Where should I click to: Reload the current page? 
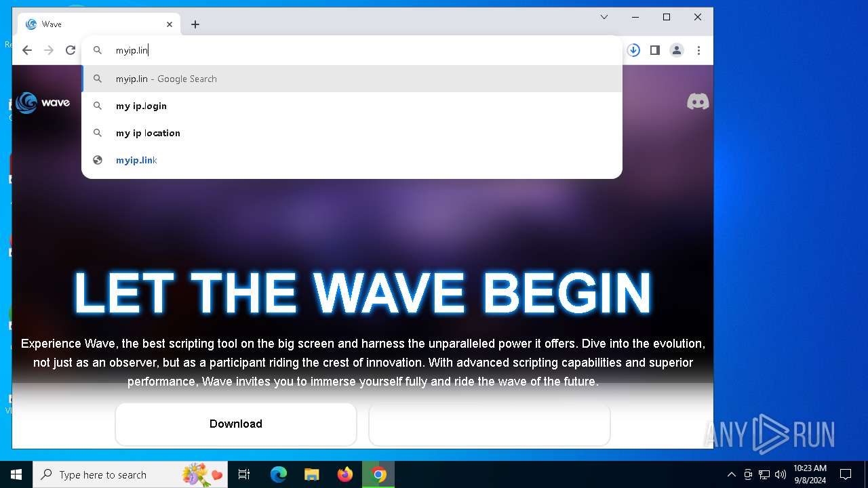[71, 50]
